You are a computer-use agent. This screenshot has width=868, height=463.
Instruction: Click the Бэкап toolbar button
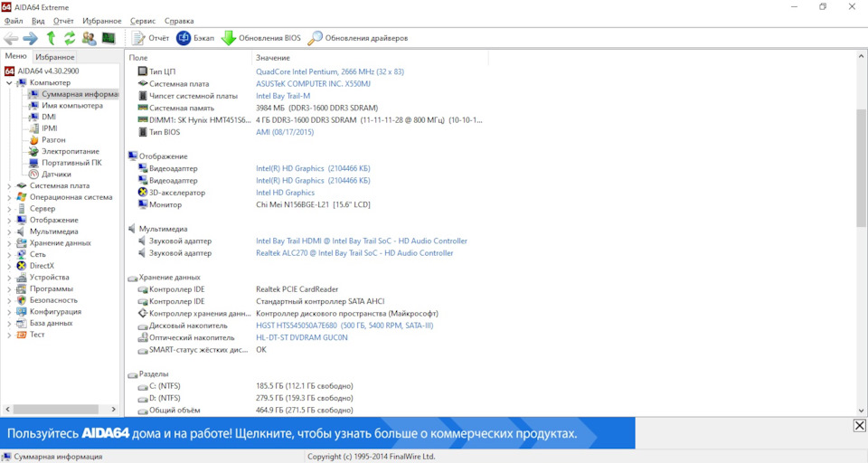pyautogui.click(x=195, y=38)
